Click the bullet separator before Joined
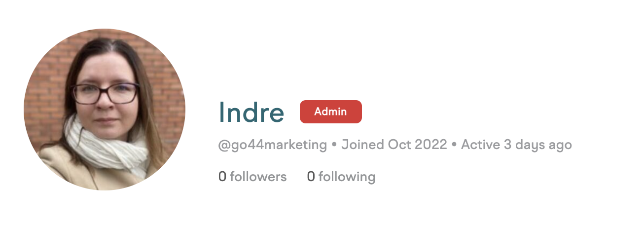 [x=334, y=146]
